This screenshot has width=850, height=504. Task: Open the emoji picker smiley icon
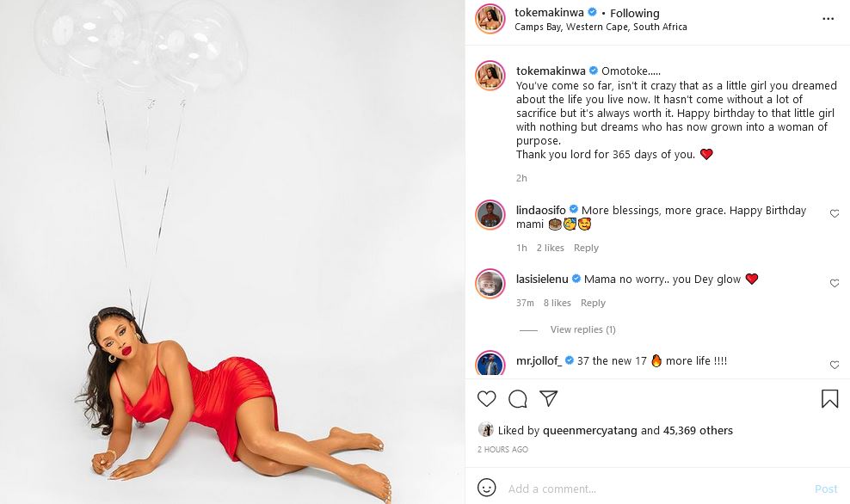click(486, 488)
